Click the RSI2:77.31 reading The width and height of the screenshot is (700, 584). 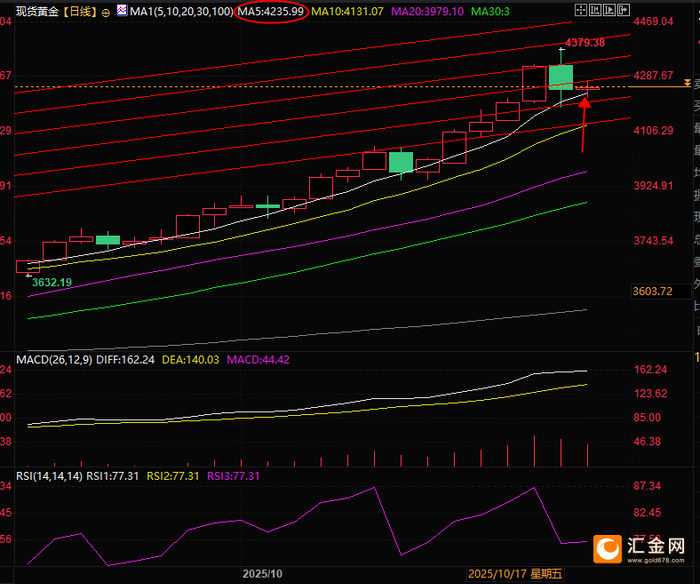(173, 476)
